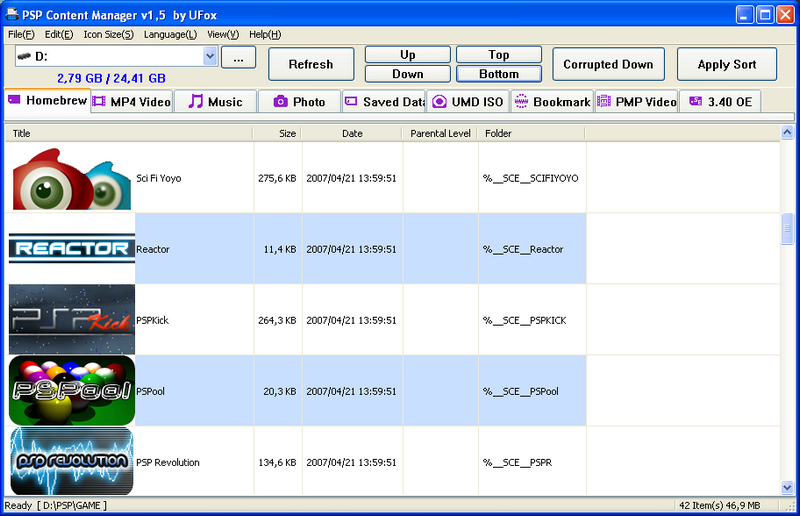Click the 3.40 OE tab icon
The height and width of the screenshot is (516, 800).
click(695, 101)
